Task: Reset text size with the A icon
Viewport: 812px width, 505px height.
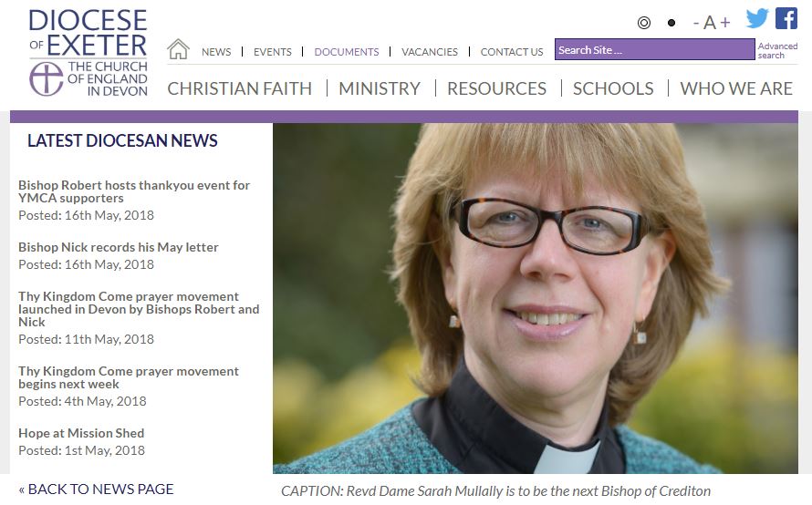Action: tap(710, 22)
